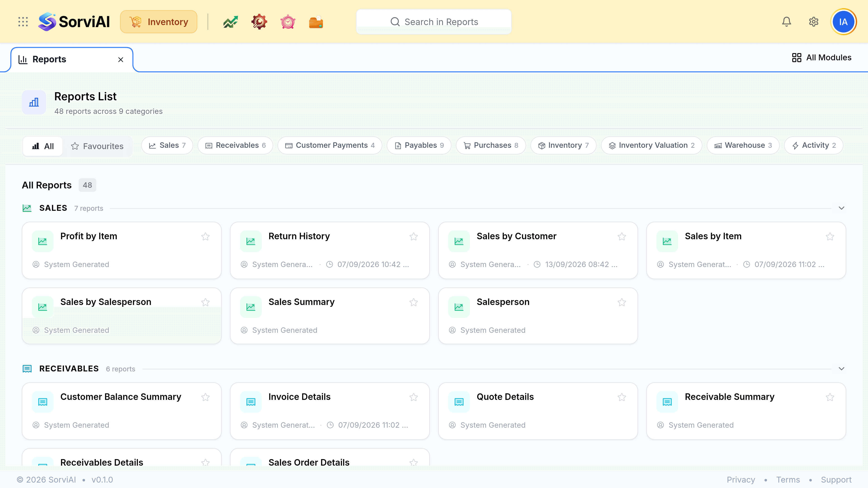Favourite the Profit by Item report

(x=205, y=236)
